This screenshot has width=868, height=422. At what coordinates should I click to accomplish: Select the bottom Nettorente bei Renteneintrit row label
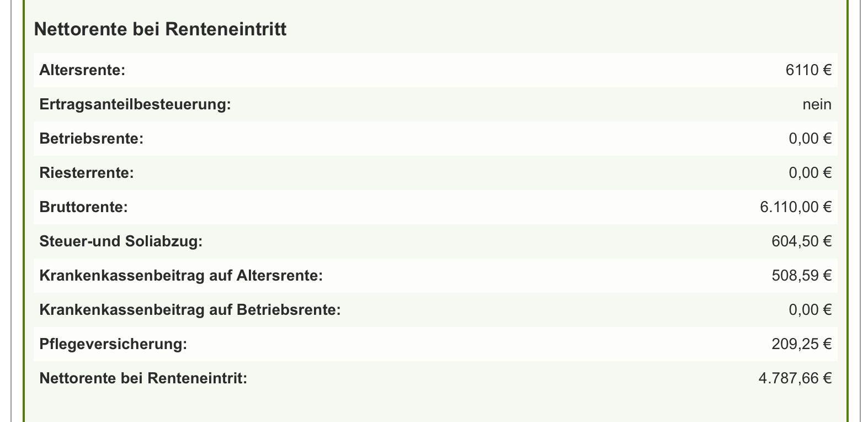143,378
